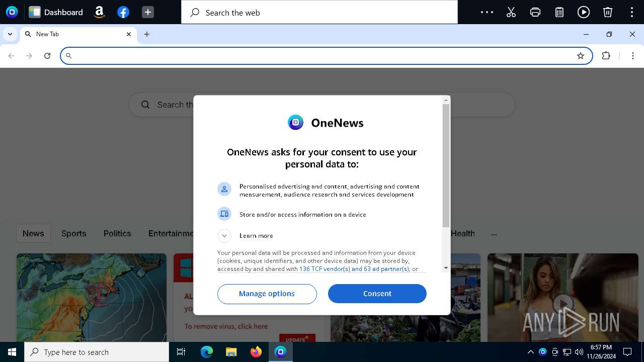644x362 pixels.
Task: Open the weather map news thumbnail
Action: click(x=92, y=298)
